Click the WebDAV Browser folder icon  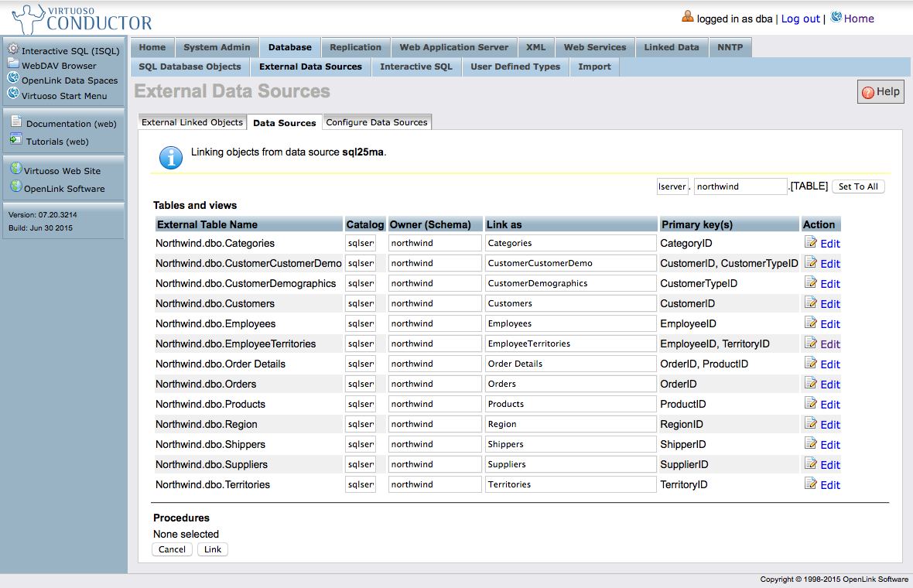click(13, 64)
